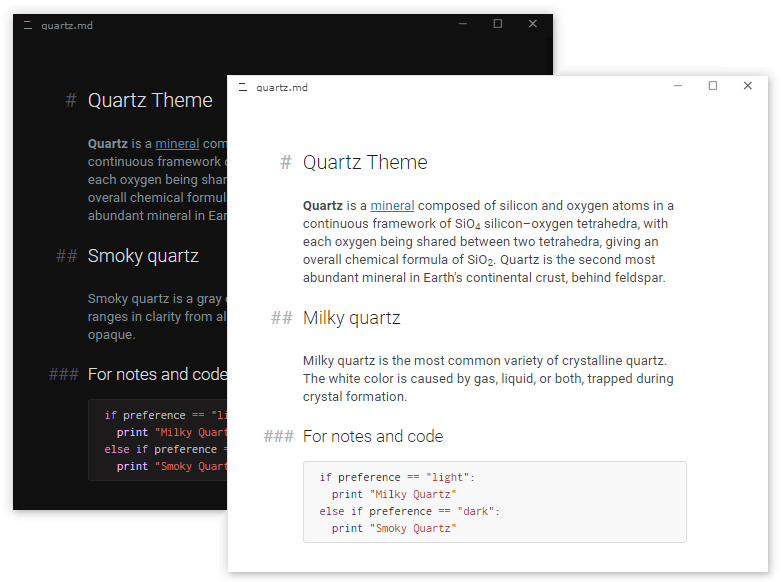The height and width of the screenshot is (582, 781).
Task: Follow the mineral link in dark window
Action: [x=177, y=144]
